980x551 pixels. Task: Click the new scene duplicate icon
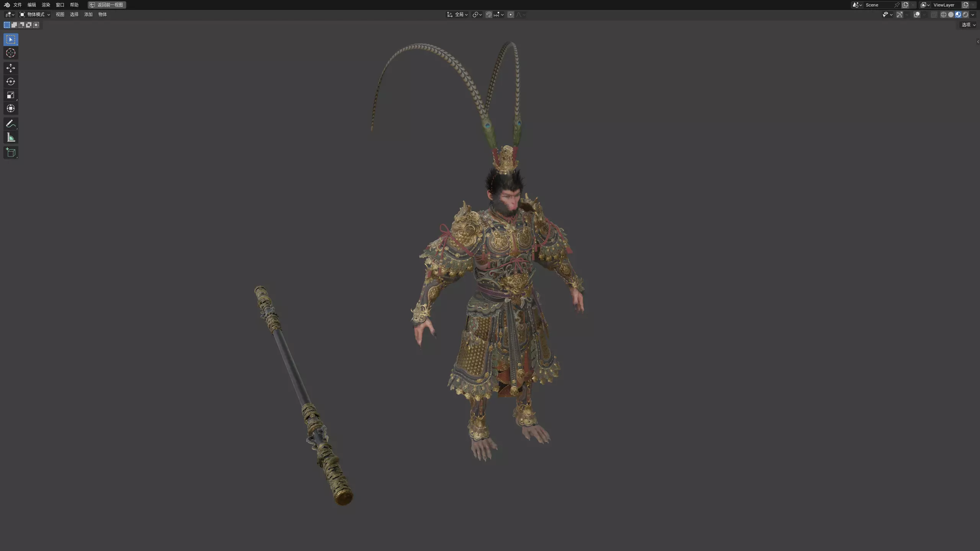905,5
